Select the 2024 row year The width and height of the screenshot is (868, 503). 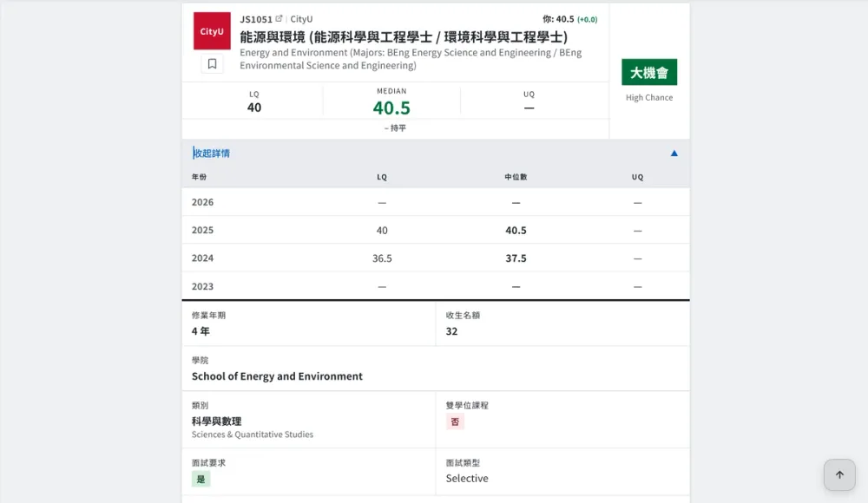coord(202,258)
